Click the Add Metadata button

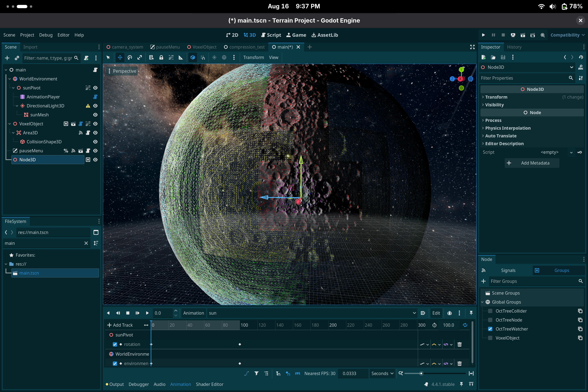(x=532, y=163)
